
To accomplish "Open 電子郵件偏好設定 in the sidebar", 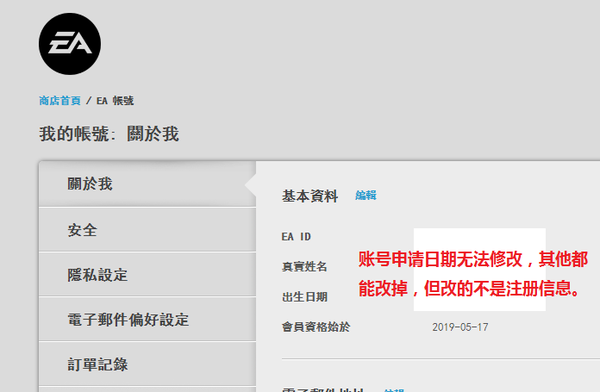I will (147, 320).
